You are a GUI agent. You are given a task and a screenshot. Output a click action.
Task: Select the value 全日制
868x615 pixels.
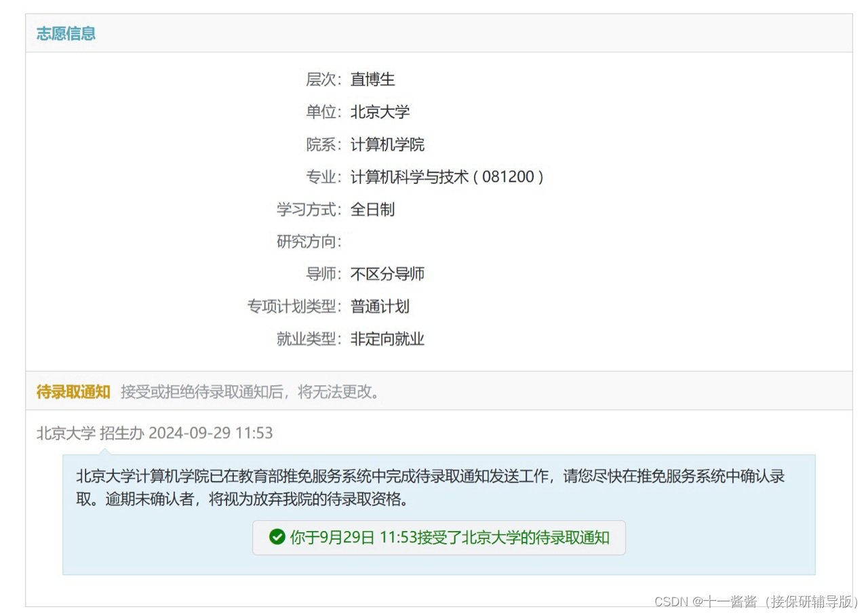click(x=372, y=210)
